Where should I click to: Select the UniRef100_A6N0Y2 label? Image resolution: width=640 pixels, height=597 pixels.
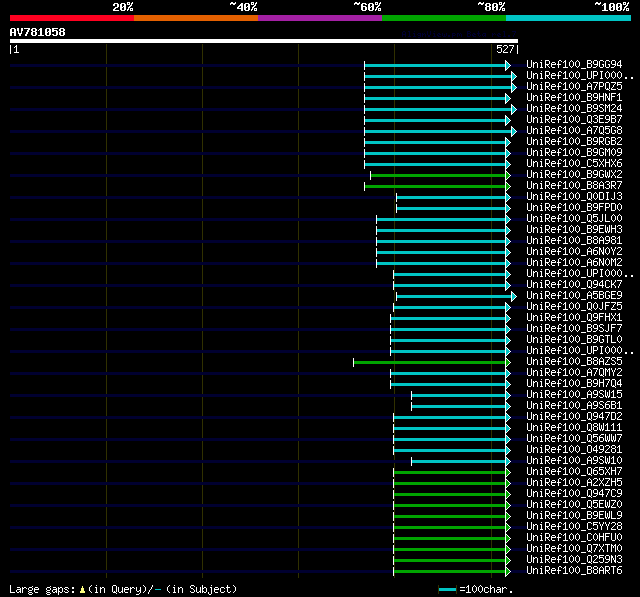574,252
